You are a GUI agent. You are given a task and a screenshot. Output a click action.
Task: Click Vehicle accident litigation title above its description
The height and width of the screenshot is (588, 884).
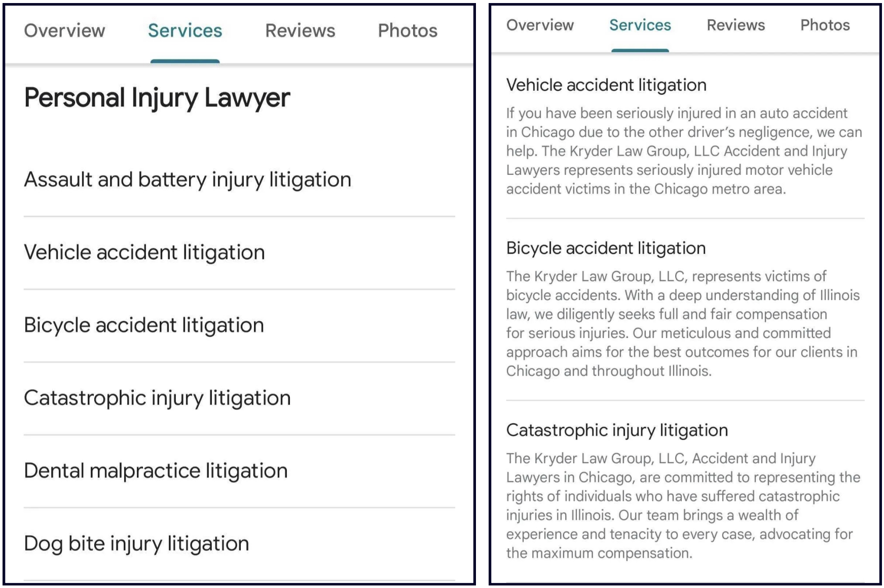click(x=606, y=85)
